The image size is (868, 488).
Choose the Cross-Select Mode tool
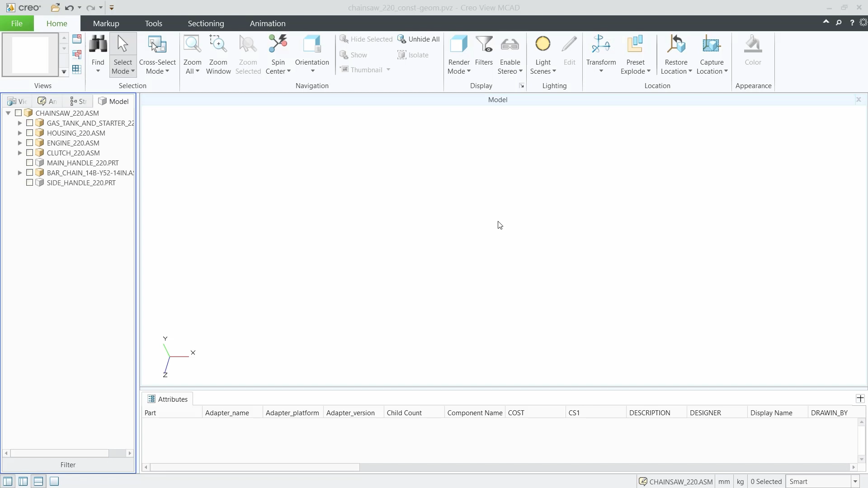157,44
